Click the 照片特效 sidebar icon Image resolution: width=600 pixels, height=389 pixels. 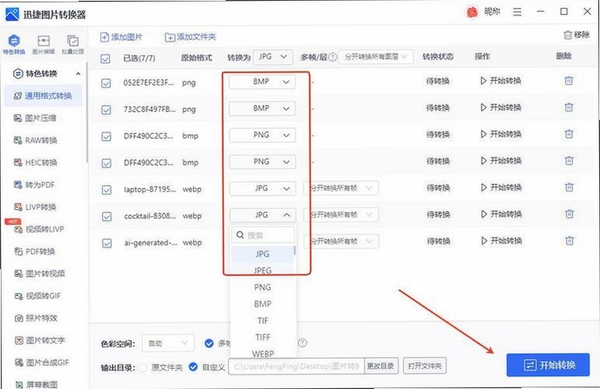(x=18, y=318)
